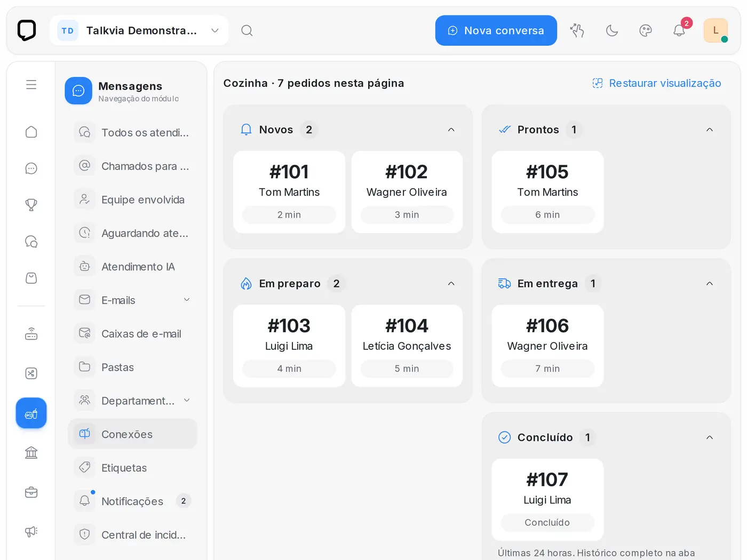Image resolution: width=747 pixels, height=560 pixels.
Task: Open chat bubble icon in left rail
Action: pyautogui.click(x=31, y=169)
